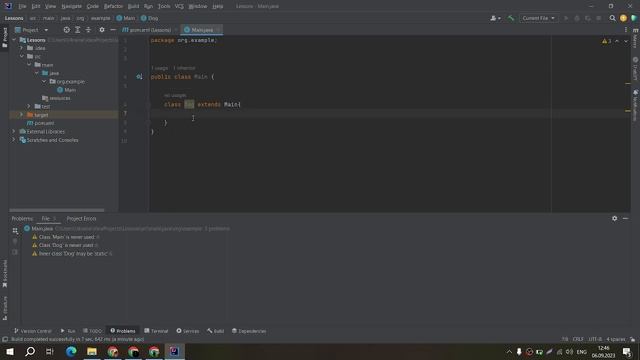Click warnings indicator in editor corner
This screenshot has width=640, height=360.
coord(607,41)
